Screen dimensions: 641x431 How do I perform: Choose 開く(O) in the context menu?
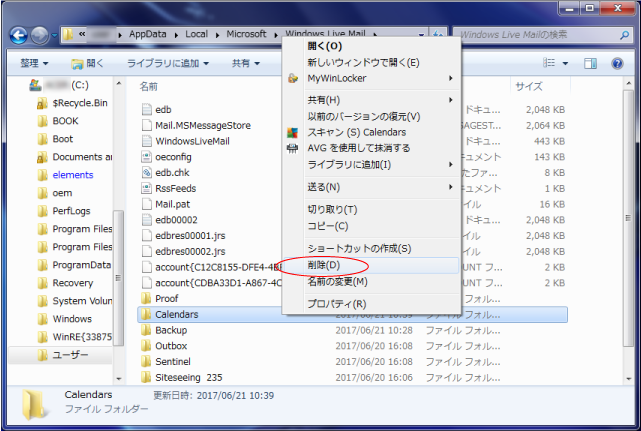pyautogui.click(x=371, y=46)
